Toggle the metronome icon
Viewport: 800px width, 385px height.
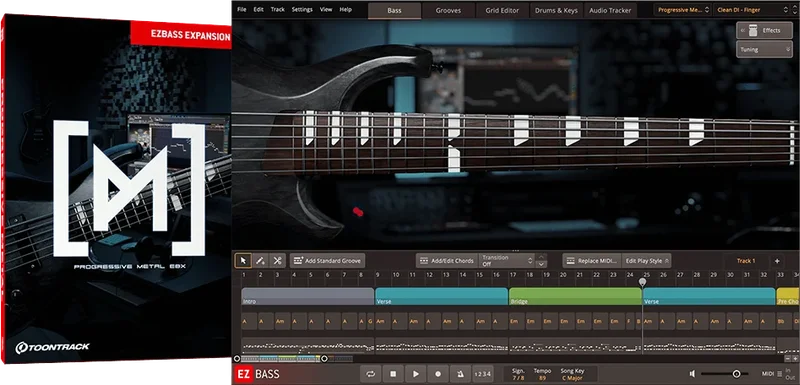click(x=461, y=374)
